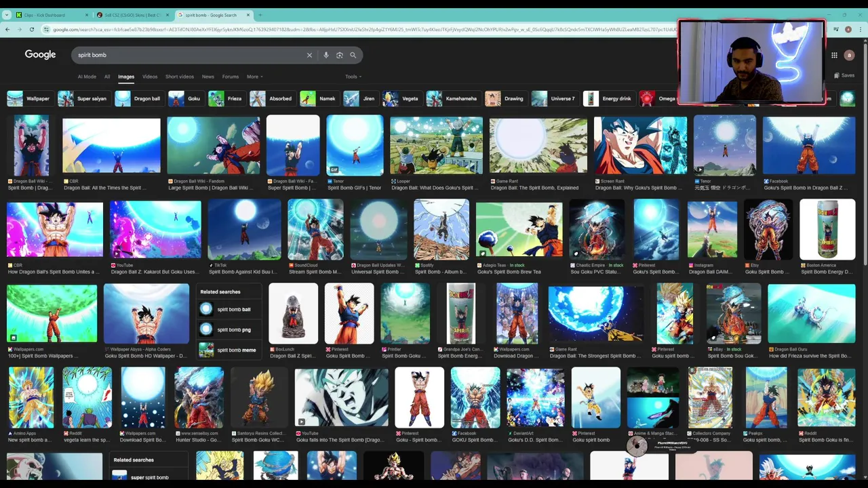Switch to Short videos results tab
The width and height of the screenshot is (868, 488).
tap(180, 77)
